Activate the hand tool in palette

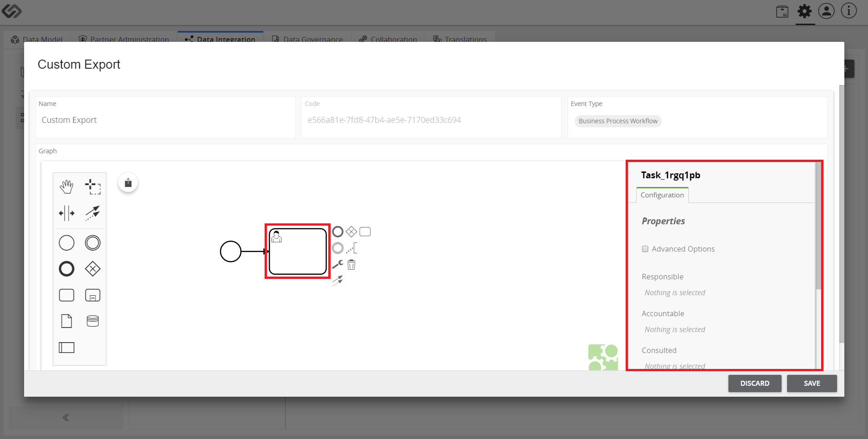click(x=66, y=187)
